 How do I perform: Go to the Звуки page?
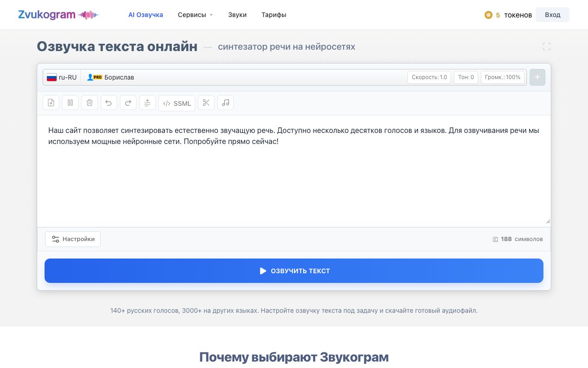(x=237, y=15)
